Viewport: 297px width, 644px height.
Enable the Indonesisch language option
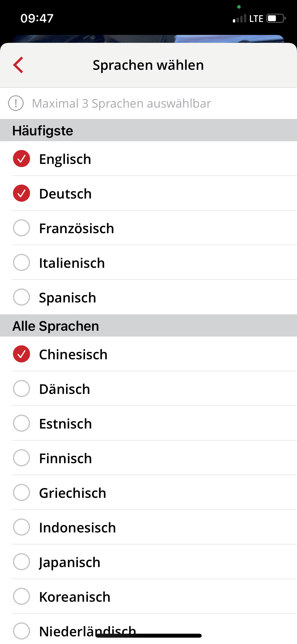148,527
